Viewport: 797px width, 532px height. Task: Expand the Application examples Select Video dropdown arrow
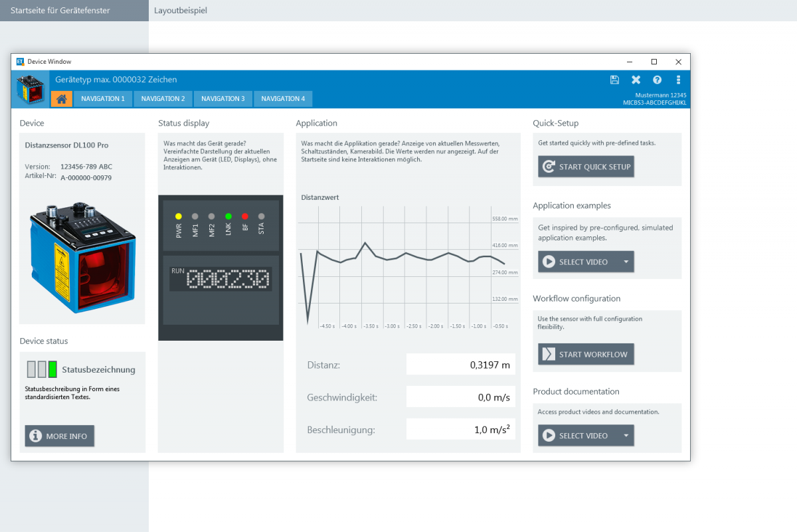pos(626,262)
